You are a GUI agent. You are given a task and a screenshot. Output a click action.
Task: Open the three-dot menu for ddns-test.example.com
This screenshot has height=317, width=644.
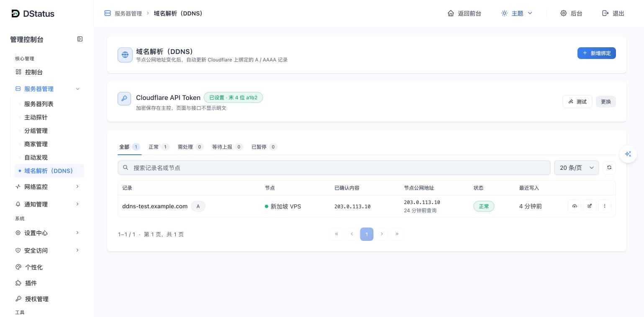(605, 206)
